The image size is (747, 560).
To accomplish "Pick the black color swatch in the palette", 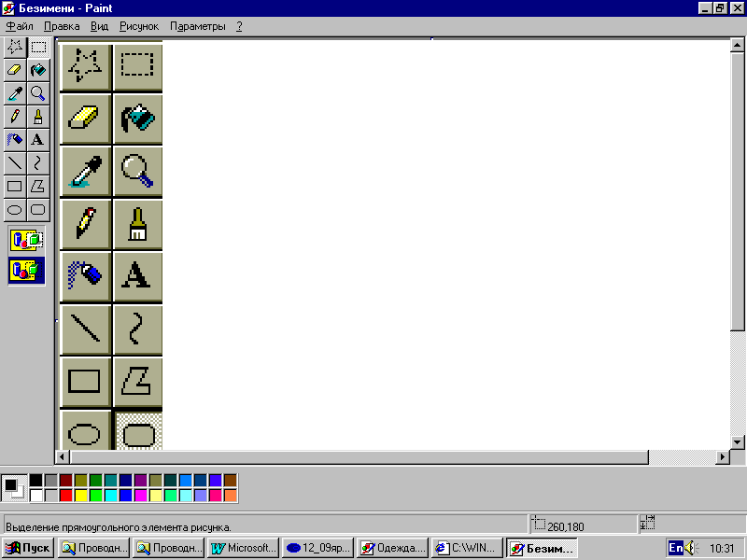I will (x=35, y=480).
